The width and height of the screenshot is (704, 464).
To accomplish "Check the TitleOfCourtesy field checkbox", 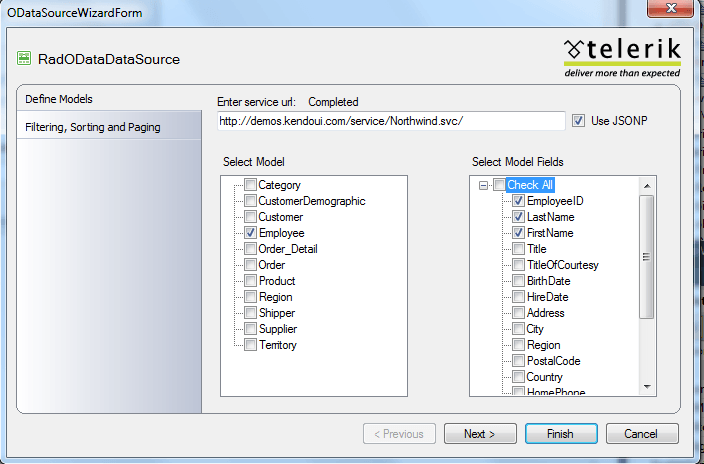I will (x=518, y=265).
